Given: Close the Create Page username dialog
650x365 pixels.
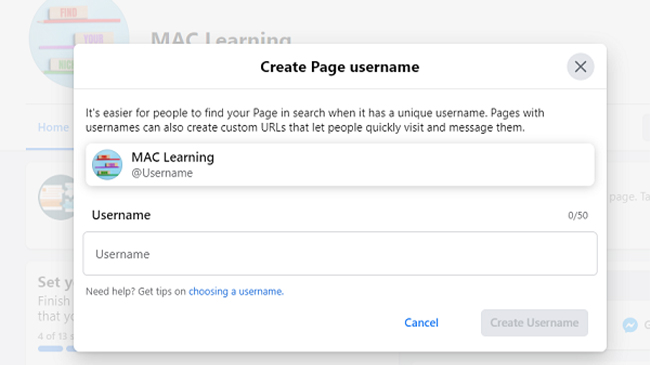Looking at the screenshot, I should 580,66.
